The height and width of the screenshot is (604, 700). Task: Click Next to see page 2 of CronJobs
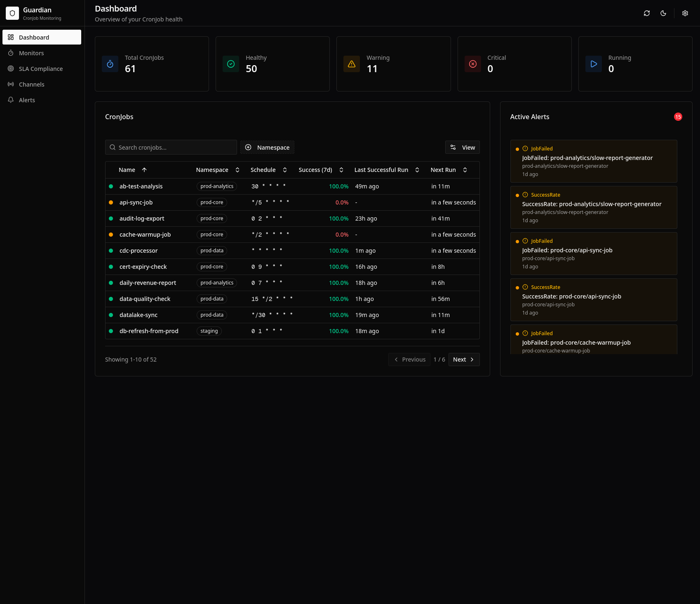(463, 359)
